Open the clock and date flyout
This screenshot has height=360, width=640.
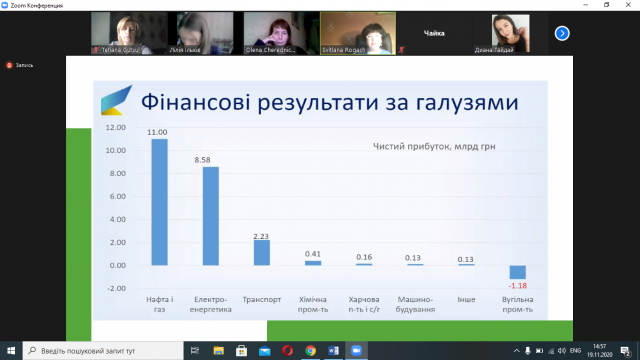point(600,351)
